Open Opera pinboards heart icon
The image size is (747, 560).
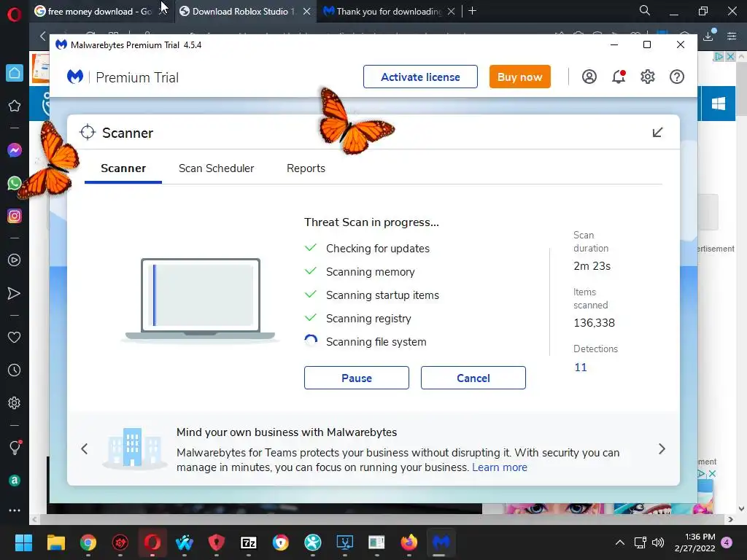[15, 337]
